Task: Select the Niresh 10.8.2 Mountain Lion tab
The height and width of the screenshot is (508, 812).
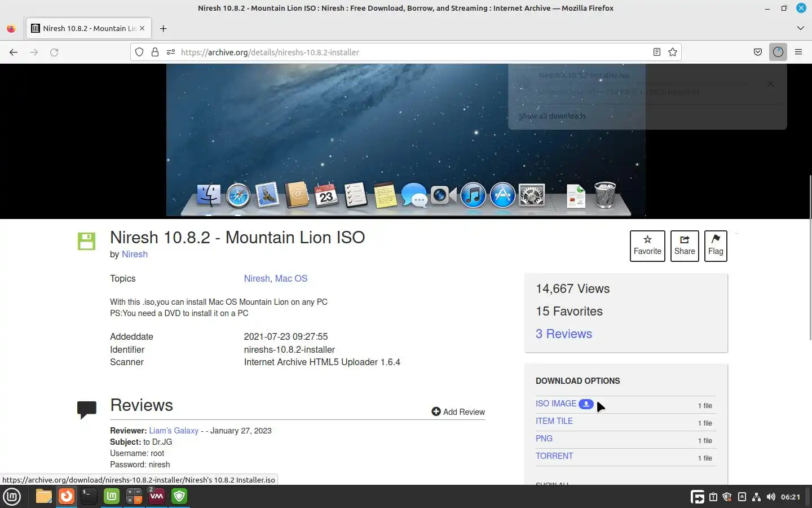Action: [x=88, y=28]
